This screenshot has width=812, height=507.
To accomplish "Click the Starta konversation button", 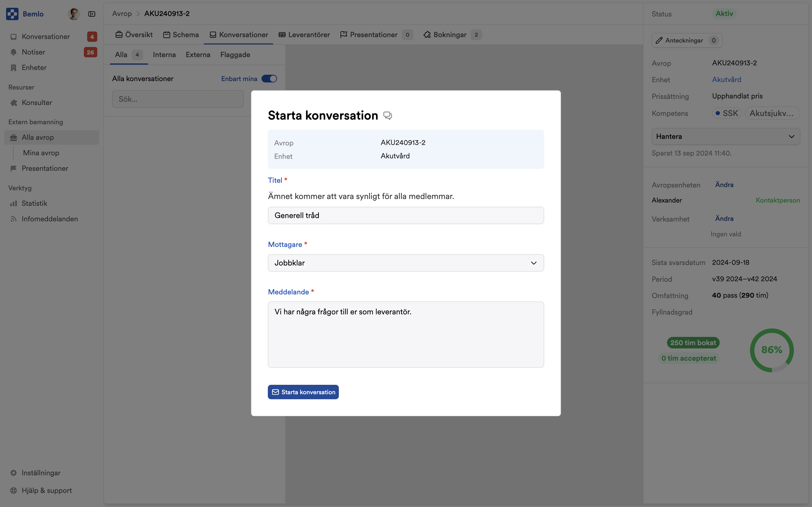I will coord(303,392).
